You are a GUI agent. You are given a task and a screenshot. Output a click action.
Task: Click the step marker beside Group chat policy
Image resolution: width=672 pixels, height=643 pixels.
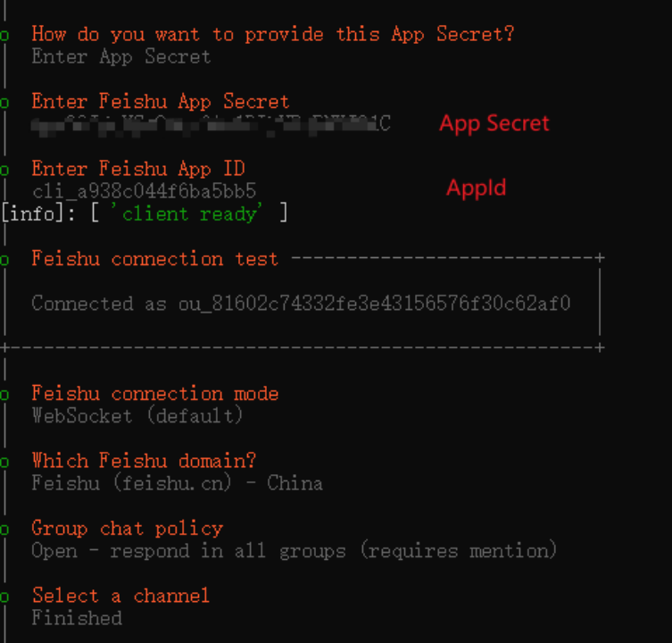click(4, 529)
